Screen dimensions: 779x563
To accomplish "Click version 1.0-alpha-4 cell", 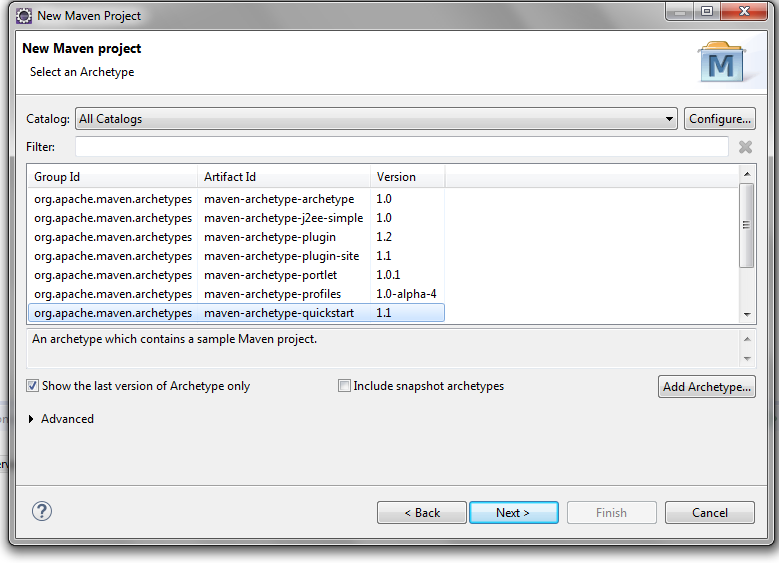I will tap(406, 294).
